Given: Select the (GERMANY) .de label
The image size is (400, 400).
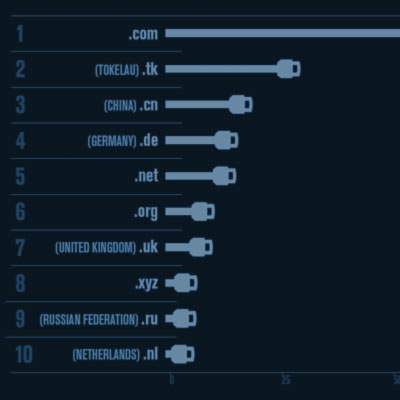Looking at the screenshot, I should coord(123,141).
